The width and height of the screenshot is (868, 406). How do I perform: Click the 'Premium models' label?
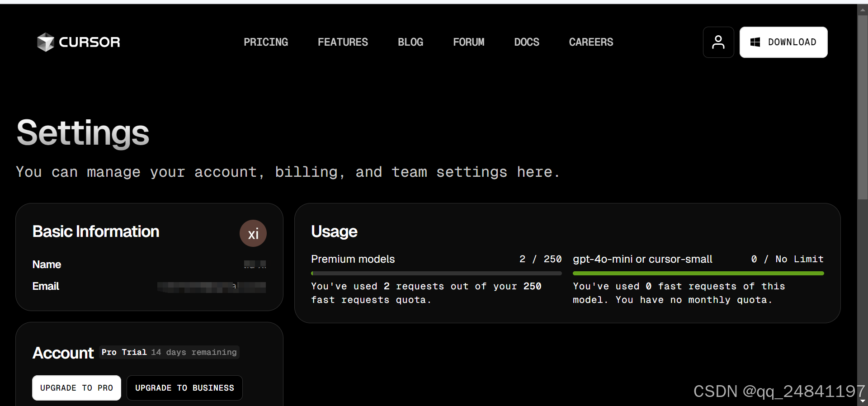353,259
